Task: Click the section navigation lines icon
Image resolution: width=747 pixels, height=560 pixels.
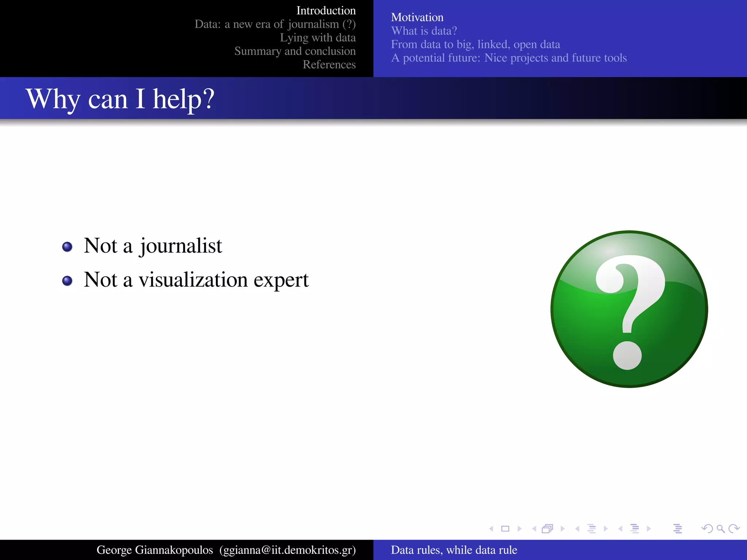Action: (635, 529)
